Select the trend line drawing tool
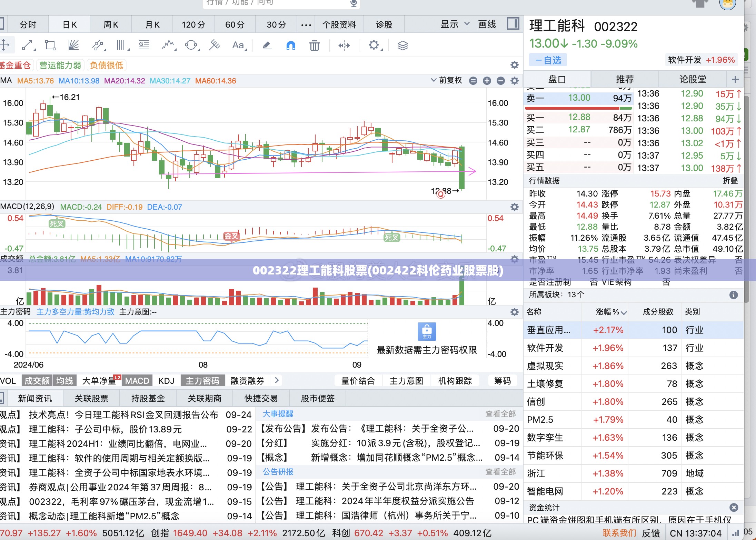Image resolution: width=756 pixels, height=540 pixels. tap(28, 45)
